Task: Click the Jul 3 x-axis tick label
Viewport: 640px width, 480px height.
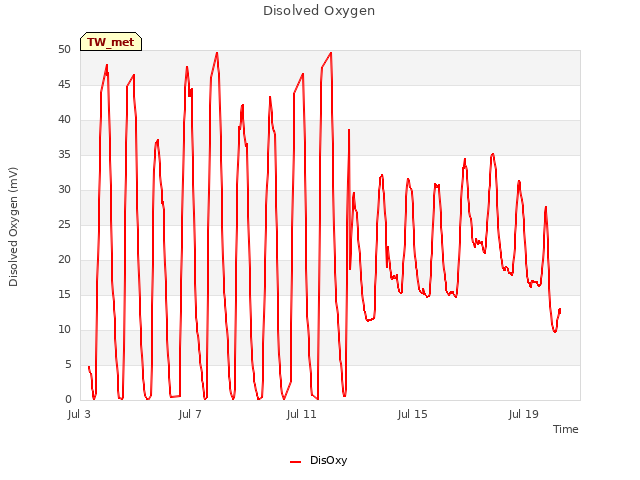Action: (x=79, y=414)
